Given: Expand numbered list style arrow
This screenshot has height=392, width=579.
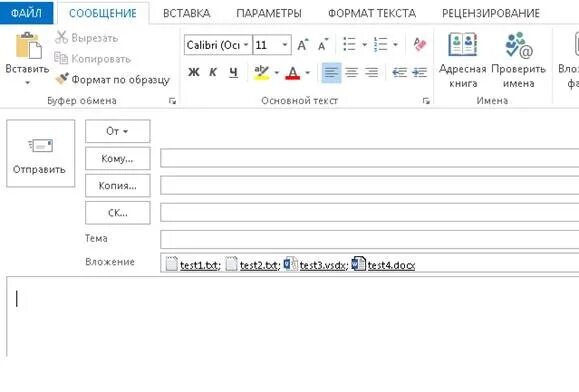Looking at the screenshot, I should click(395, 45).
